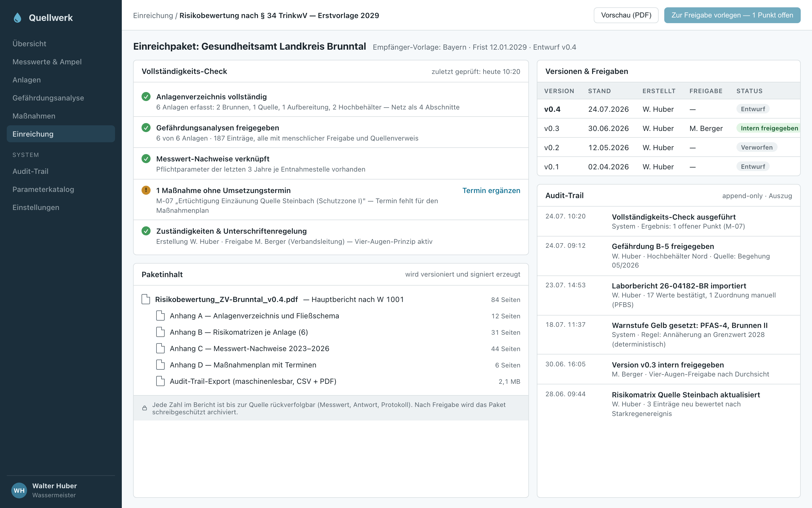Open Risikobewertung_ZV-Brunntal_v0.4.pdf file name
Viewport: 812px width, 508px height.
[x=226, y=299]
